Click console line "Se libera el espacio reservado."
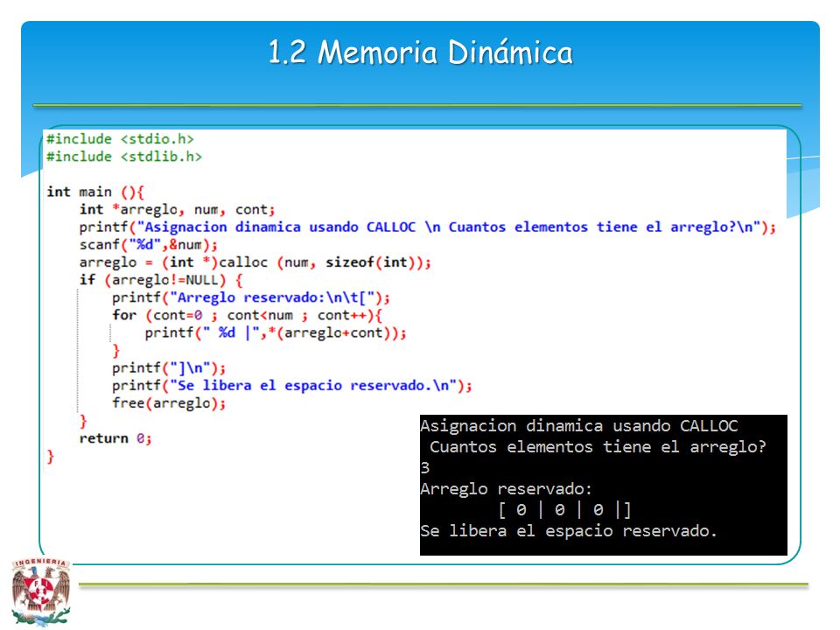Image resolution: width=840 pixels, height=630 pixels. click(x=569, y=531)
